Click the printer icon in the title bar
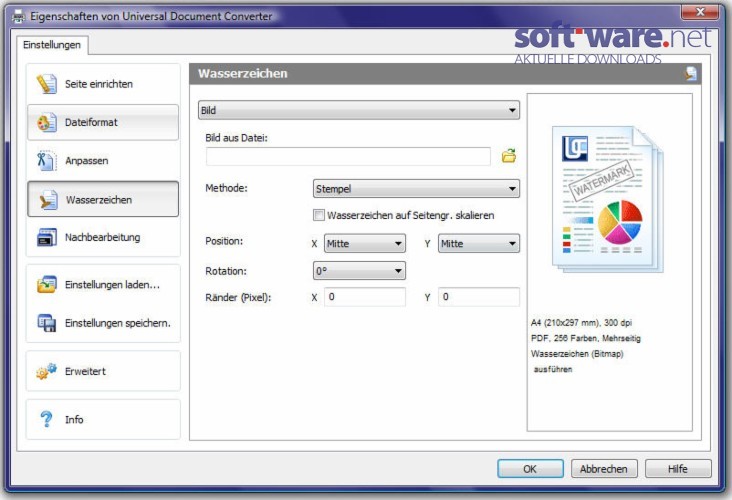 coord(19,16)
